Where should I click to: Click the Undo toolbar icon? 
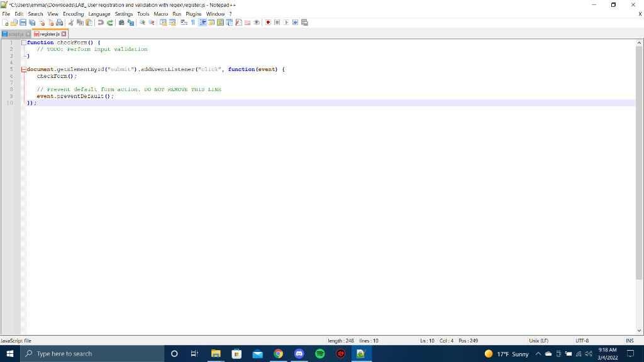(102, 23)
